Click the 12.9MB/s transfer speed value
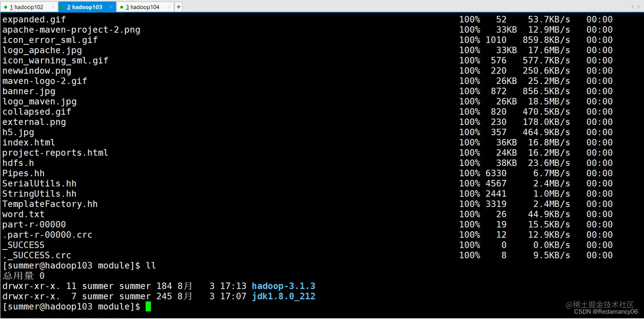The height and width of the screenshot is (319, 644). click(x=549, y=29)
